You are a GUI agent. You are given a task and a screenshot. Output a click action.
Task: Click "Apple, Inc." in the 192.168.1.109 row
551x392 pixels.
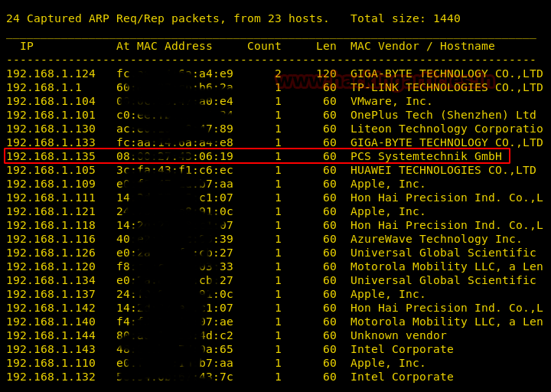(x=388, y=184)
